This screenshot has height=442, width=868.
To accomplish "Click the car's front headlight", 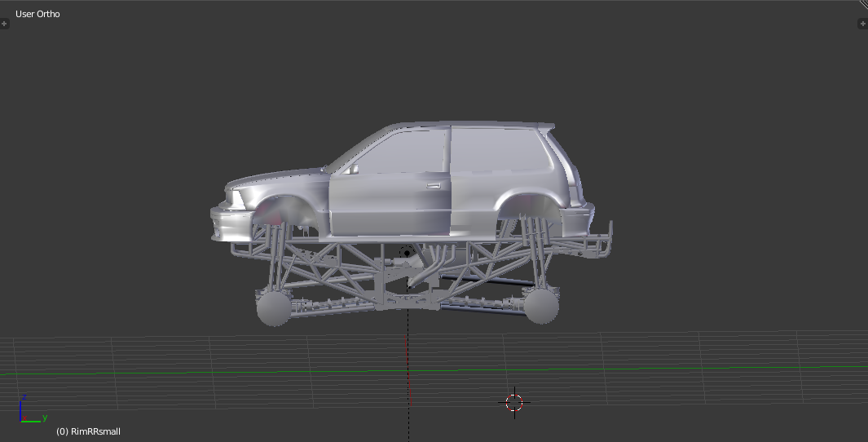I will (235, 198).
